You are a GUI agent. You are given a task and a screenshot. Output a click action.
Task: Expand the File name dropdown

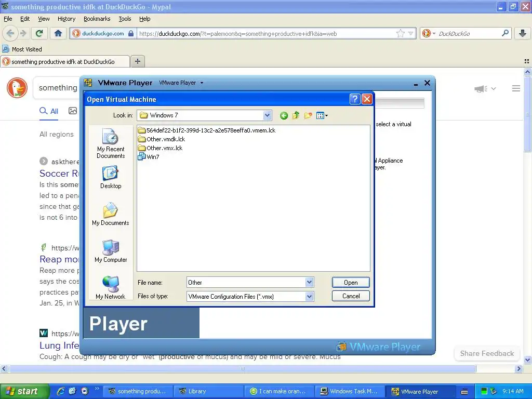coord(309,282)
